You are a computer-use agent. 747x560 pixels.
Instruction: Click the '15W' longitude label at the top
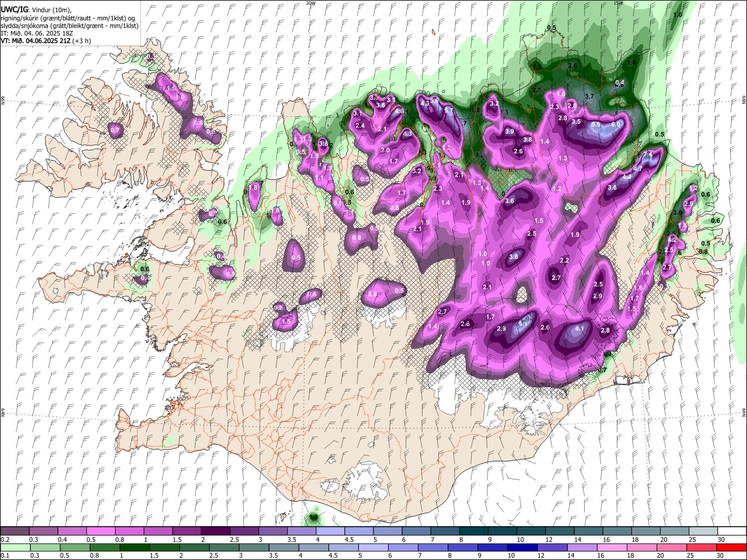pyautogui.click(x=618, y=3)
